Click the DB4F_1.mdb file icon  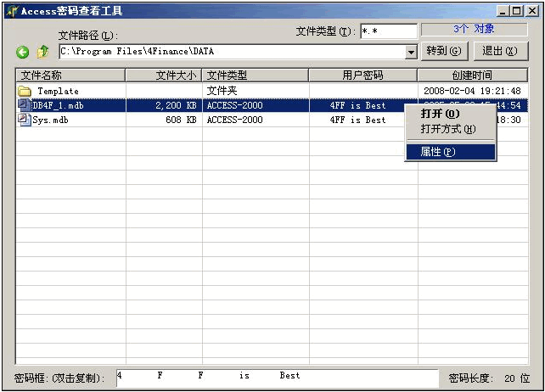pyautogui.click(x=24, y=105)
